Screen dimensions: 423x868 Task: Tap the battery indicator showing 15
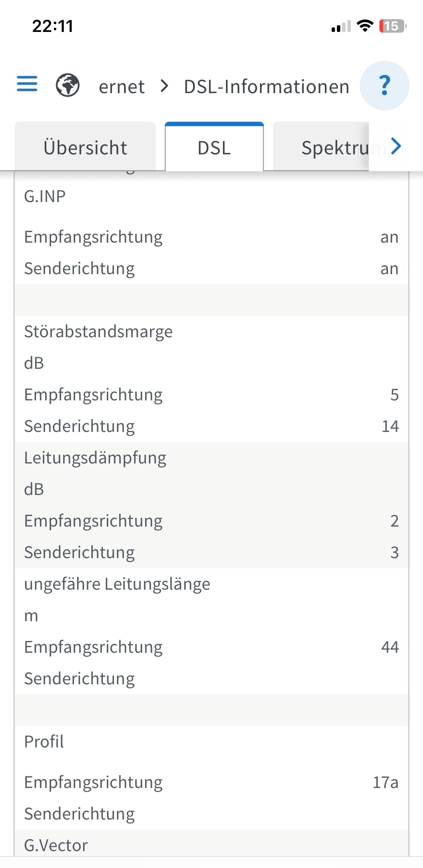[393, 26]
